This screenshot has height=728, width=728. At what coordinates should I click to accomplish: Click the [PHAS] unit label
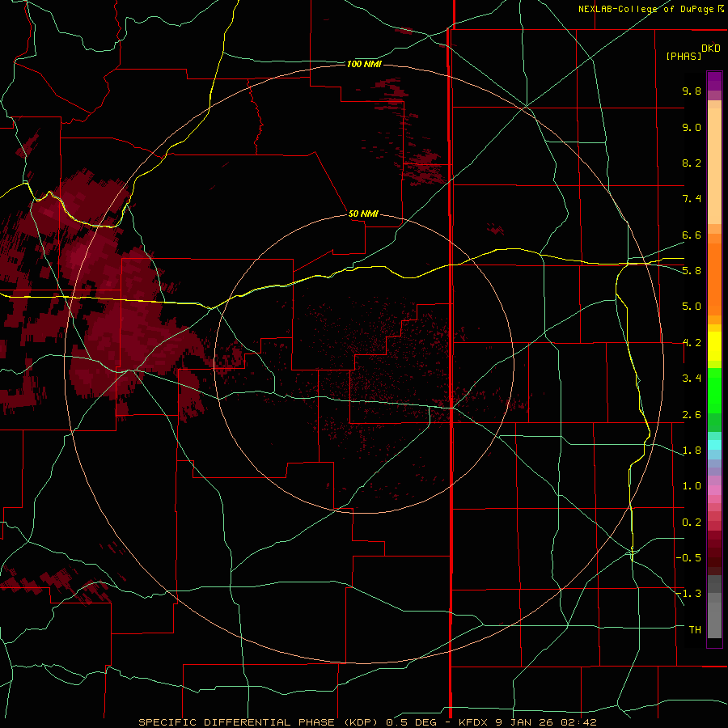tap(684, 56)
